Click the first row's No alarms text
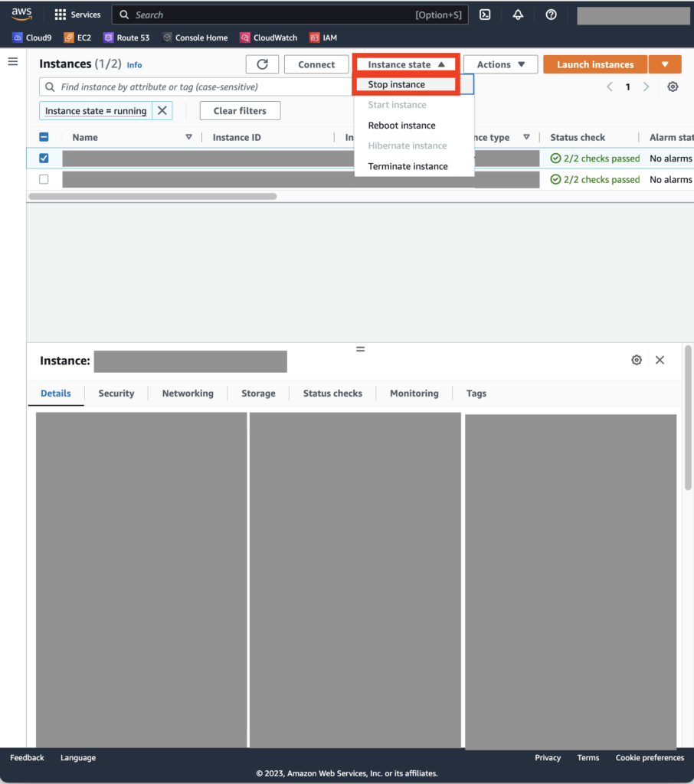The image size is (694, 784). coord(670,158)
